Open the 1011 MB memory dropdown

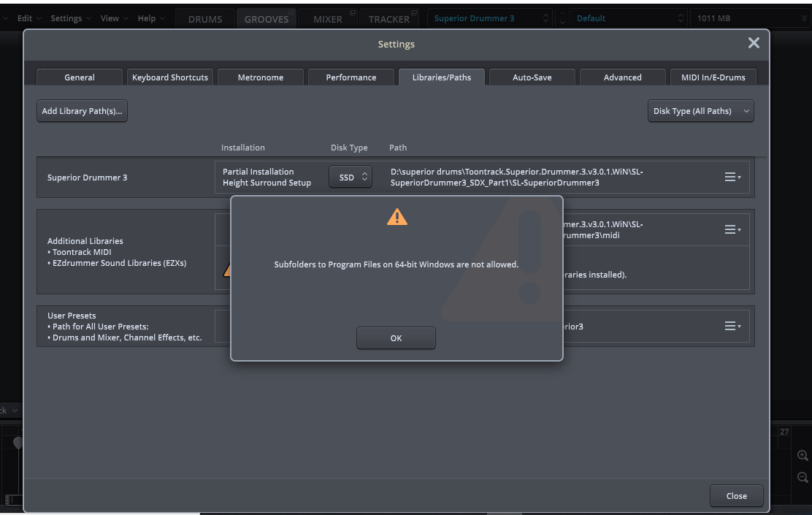click(750, 18)
